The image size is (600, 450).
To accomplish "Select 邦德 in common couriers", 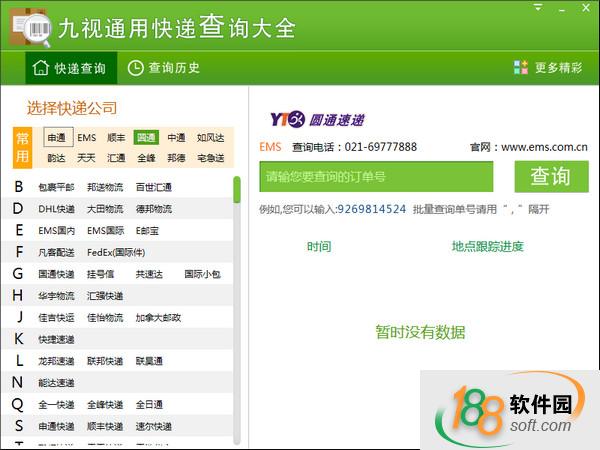I will point(176,158).
